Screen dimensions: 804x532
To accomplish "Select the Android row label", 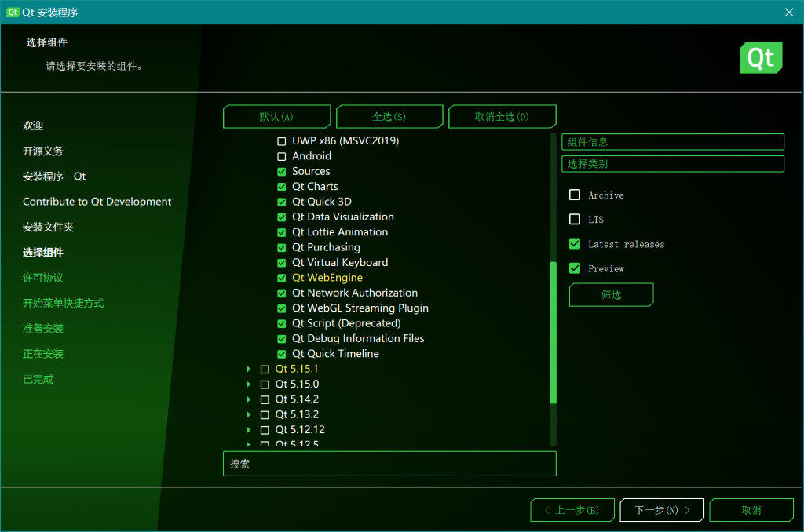I will tap(311, 156).
